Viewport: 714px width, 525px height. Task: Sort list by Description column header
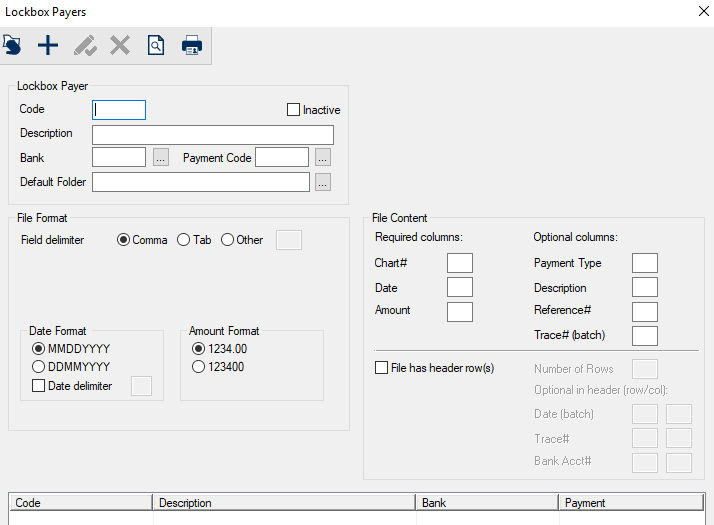coord(284,503)
